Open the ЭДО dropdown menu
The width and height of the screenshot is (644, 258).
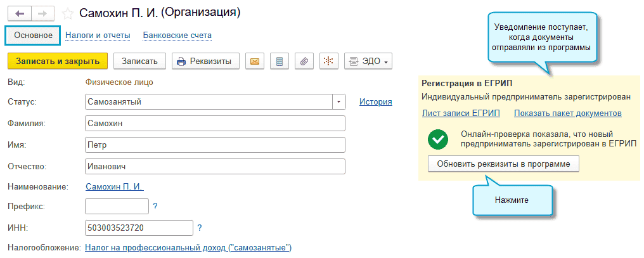click(368, 61)
